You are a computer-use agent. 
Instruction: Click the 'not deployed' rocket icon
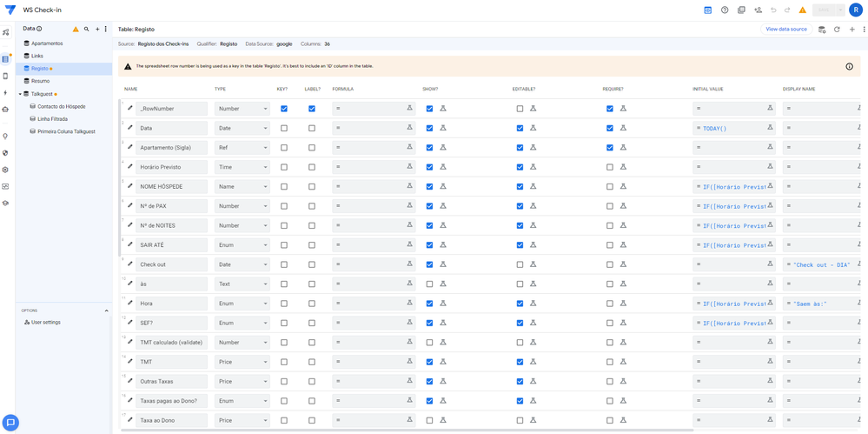click(x=5, y=32)
